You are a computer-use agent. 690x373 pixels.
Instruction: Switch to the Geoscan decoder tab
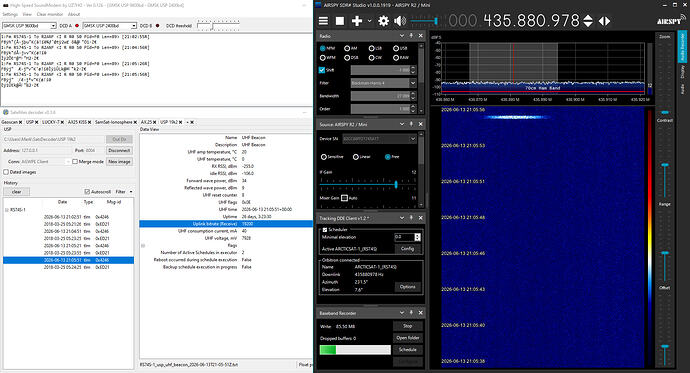point(9,122)
